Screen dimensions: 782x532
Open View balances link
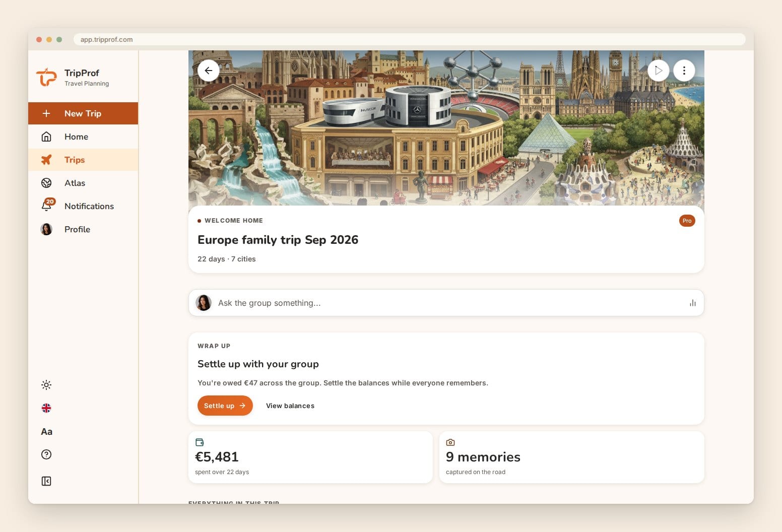[x=290, y=406]
